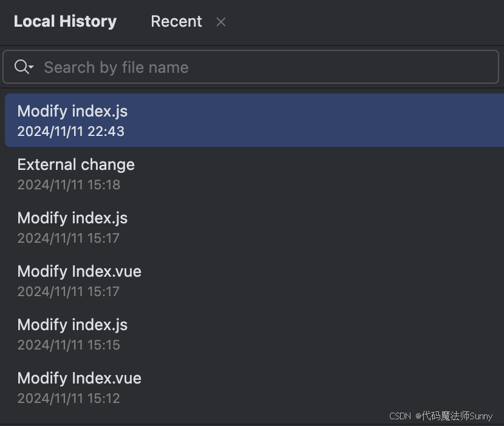Focus the Search by file name field
This screenshot has height=426, width=504.
[x=251, y=67]
